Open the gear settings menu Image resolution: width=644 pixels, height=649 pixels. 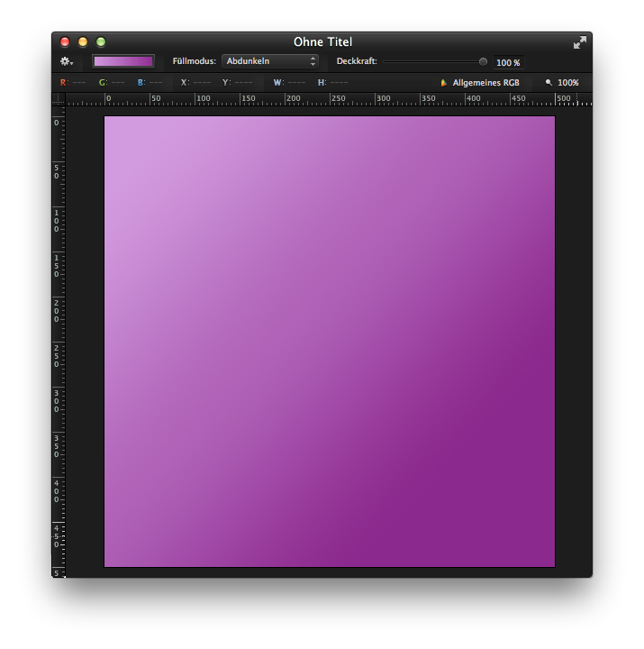[x=66, y=61]
